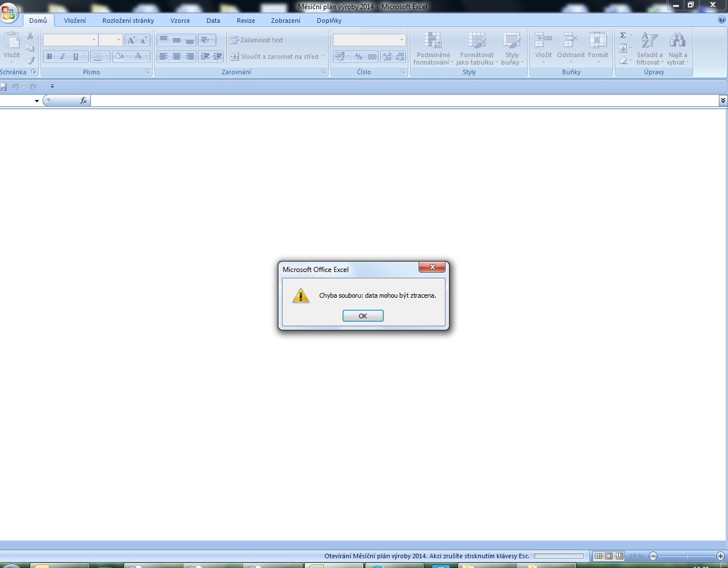
Task: Click the Cut scissors icon
Action: (30, 35)
